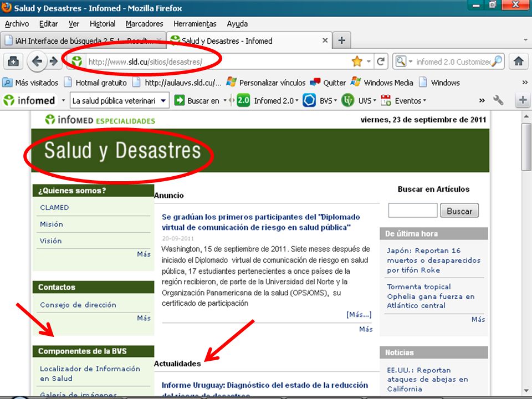Open the Ver menu
The height and width of the screenshot is (399, 532).
click(74, 24)
